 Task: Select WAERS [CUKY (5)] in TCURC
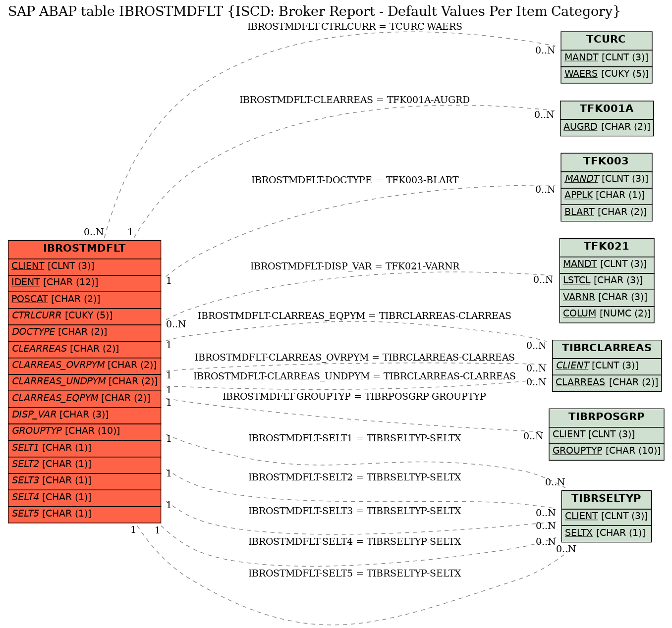pyautogui.click(x=606, y=74)
